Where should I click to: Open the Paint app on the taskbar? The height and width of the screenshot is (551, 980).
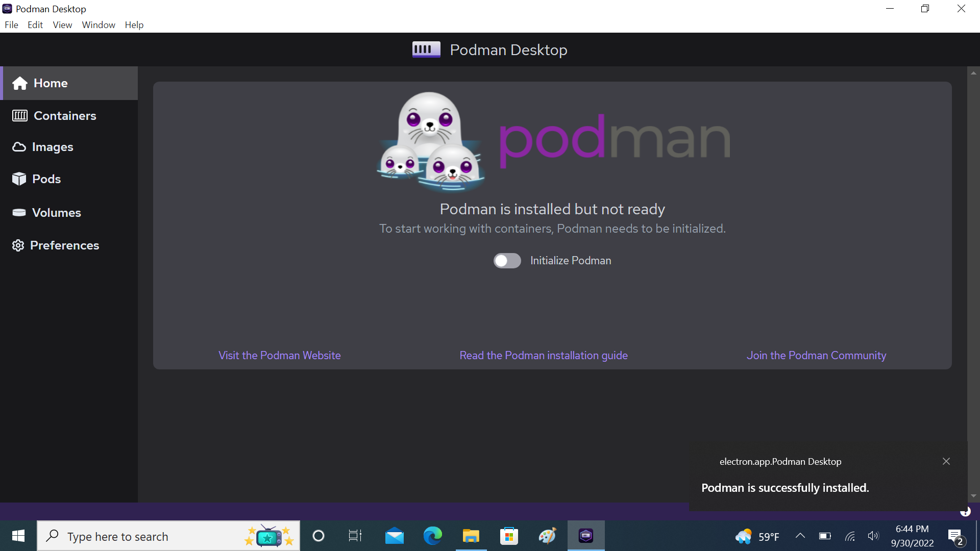click(x=547, y=536)
